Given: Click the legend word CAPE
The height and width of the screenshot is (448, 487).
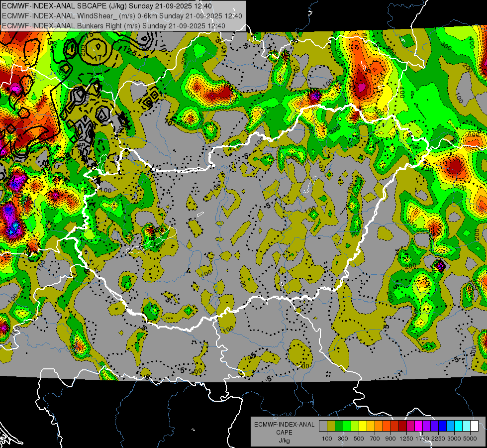Looking at the screenshot, I should 284,433.
